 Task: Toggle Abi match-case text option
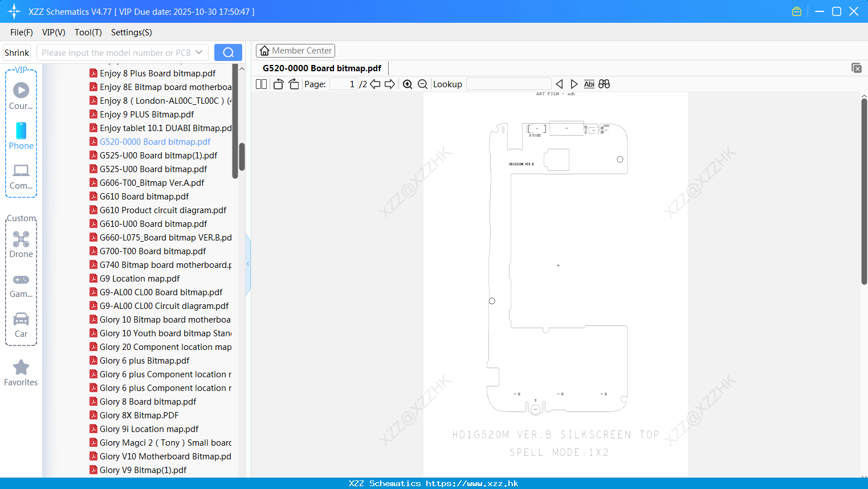589,84
